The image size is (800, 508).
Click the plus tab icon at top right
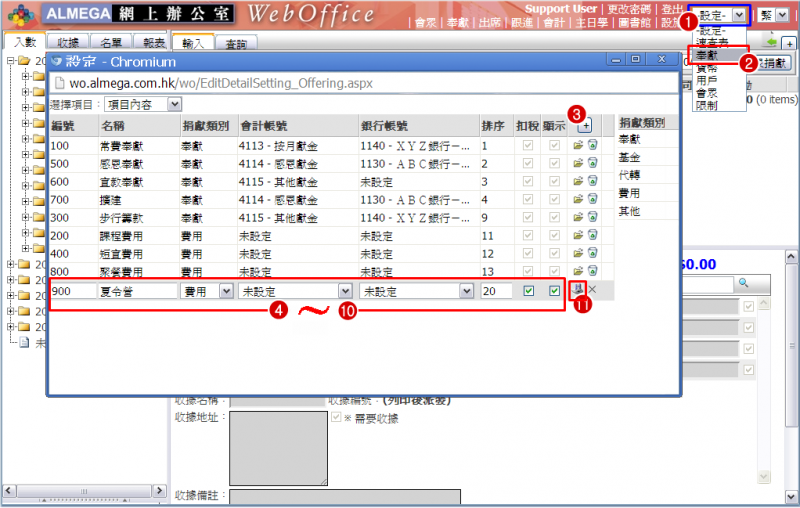coord(789,44)
